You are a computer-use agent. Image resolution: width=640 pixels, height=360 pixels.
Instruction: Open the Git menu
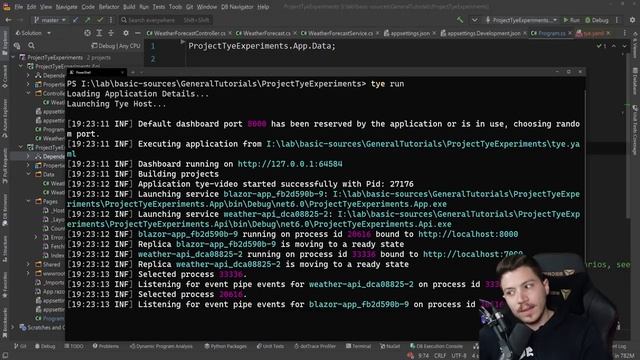189,7
